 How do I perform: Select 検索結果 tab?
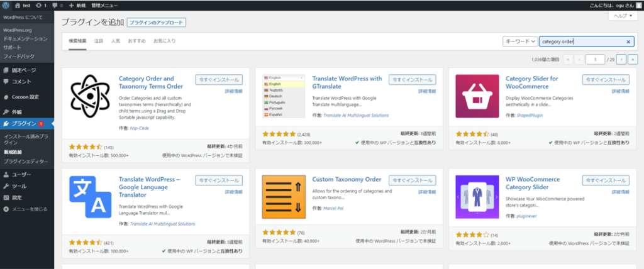point(77,41)
